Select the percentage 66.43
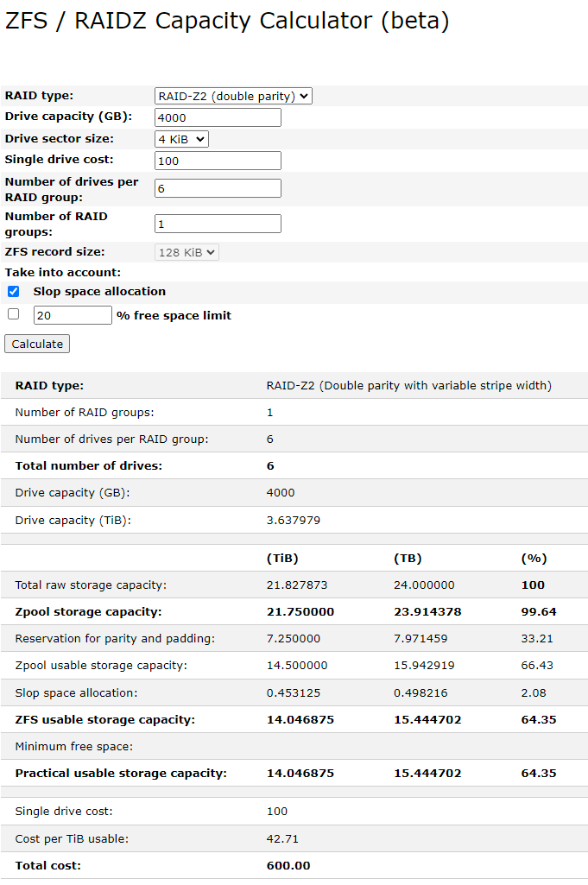Image resolution: width=588 pixels, height=885 pixels. [x=537, y=666]
